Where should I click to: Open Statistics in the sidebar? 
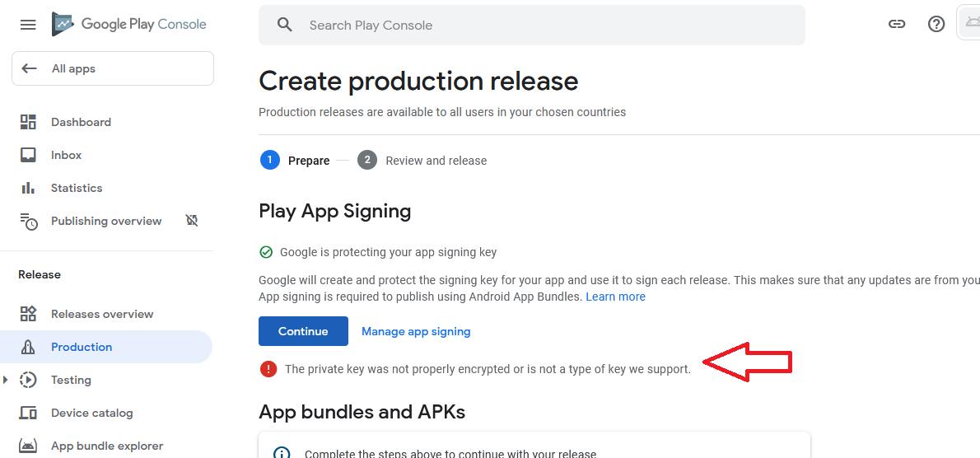(x=77, y=188)
